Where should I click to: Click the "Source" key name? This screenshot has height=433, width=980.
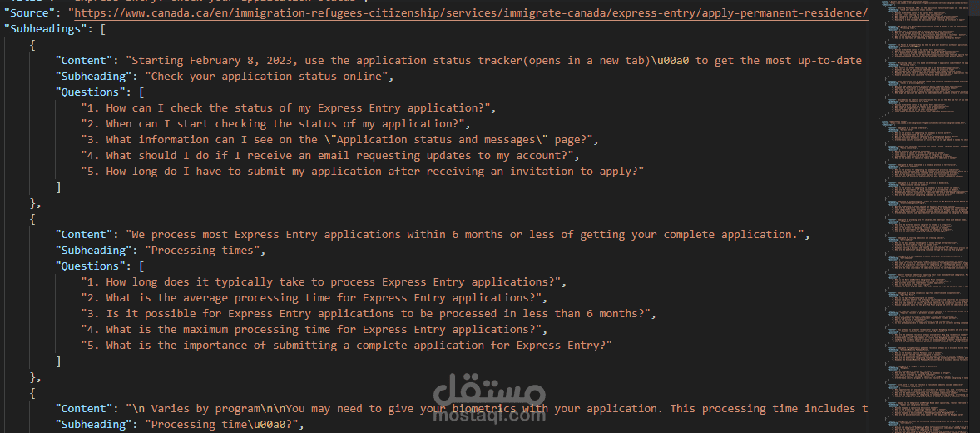point(29,12)
